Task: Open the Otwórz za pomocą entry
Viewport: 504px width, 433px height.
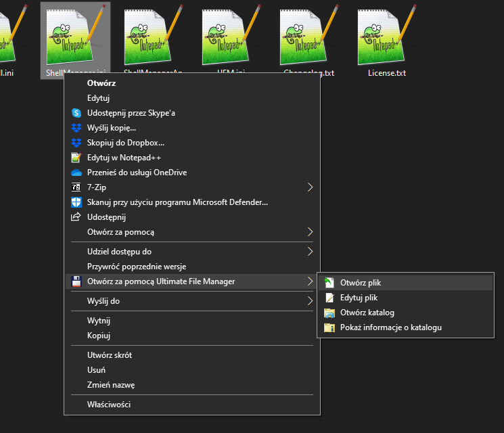Action: pos(192,232)
